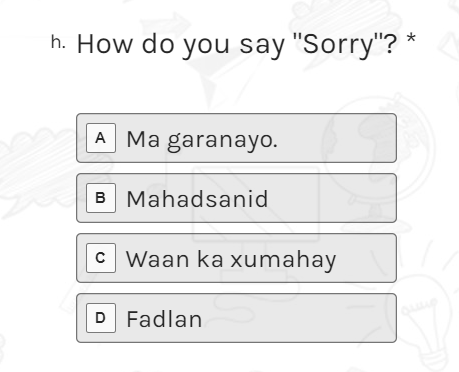The width and height of the screenshot is (459, 372).
Task: Click the required asterisk after the question
Action: (x=411, y=39)
